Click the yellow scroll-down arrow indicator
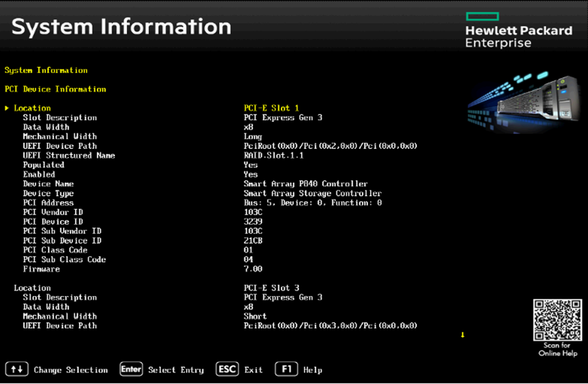The image size is (588, 384). (x=462, y=335)
